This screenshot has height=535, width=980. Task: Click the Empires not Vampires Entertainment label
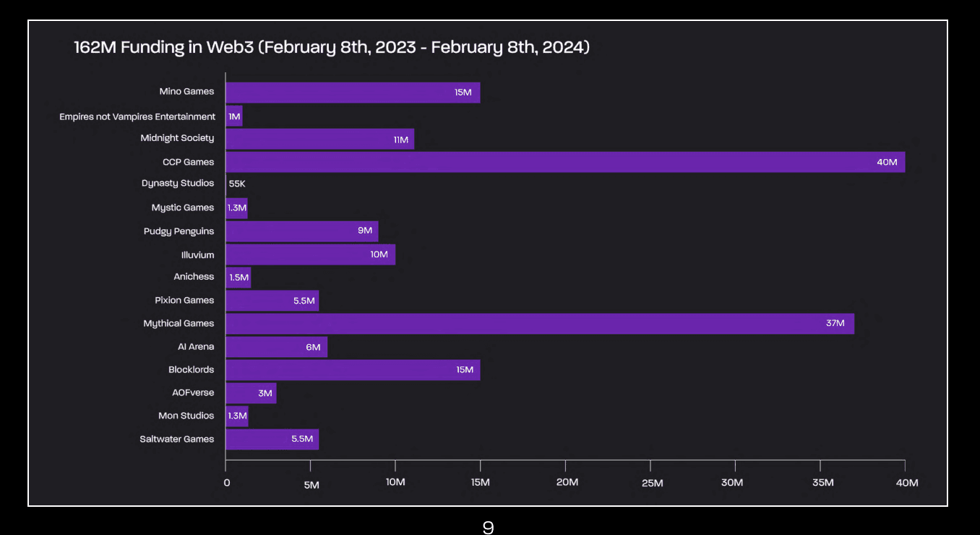coord(137,116)
